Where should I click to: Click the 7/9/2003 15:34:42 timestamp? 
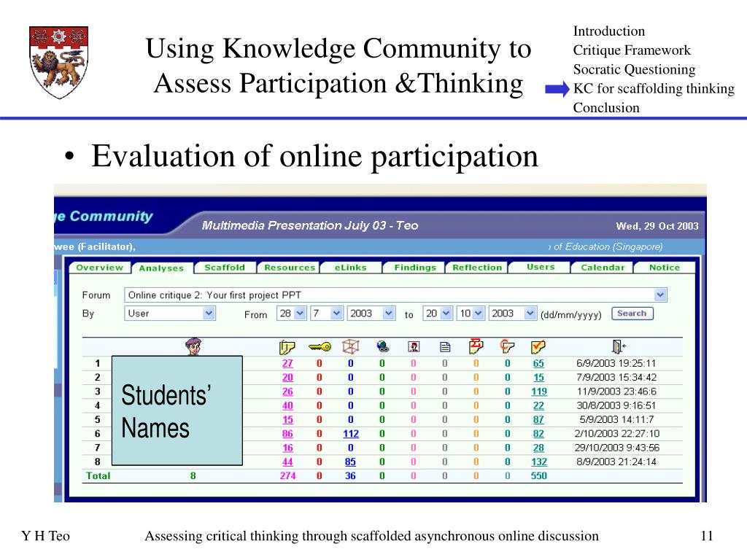tap(616, 378)
